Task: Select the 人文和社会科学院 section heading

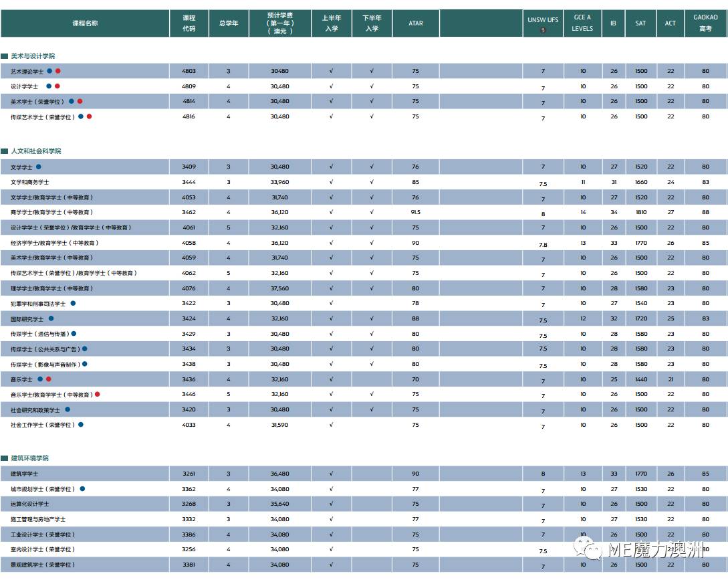Action: tap(36, 151)
